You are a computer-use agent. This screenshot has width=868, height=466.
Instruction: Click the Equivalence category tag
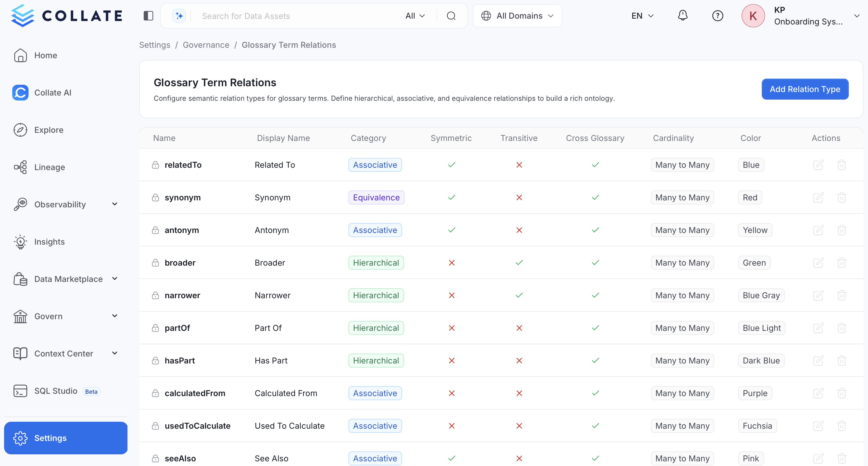click(x=376, y=197)
